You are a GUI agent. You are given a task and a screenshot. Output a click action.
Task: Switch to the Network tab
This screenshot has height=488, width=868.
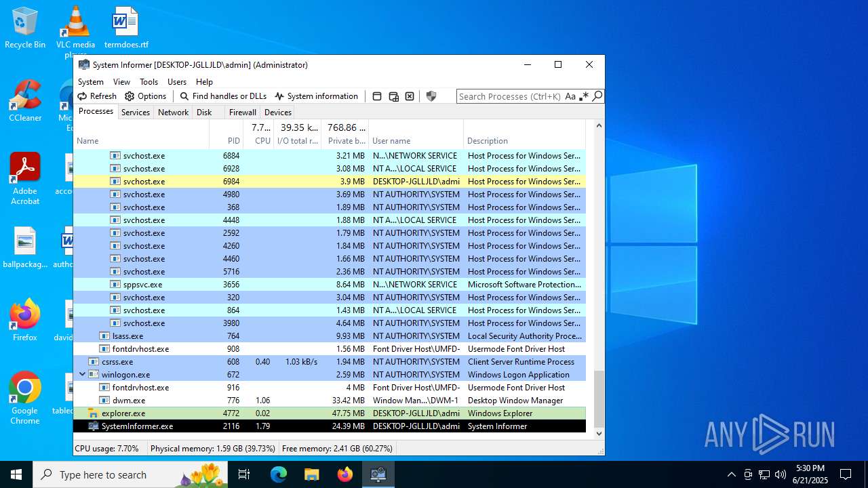(173, 113)
